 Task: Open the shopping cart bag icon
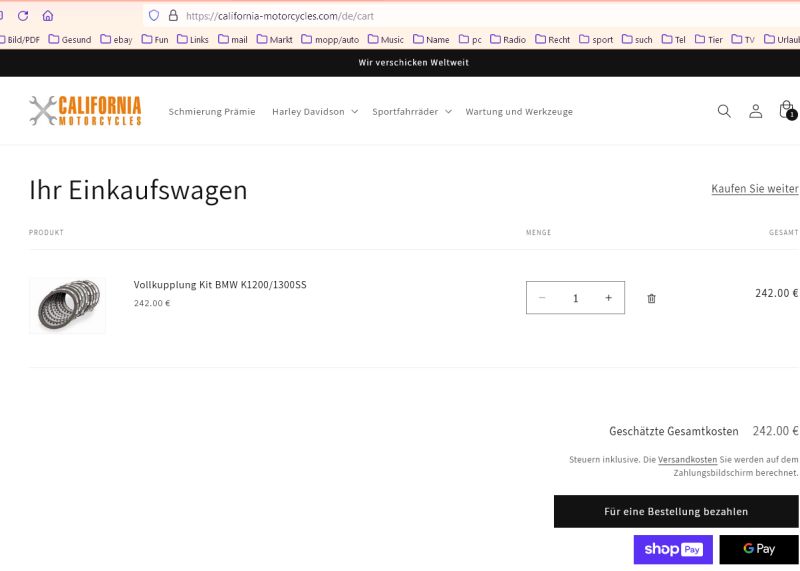786,110
